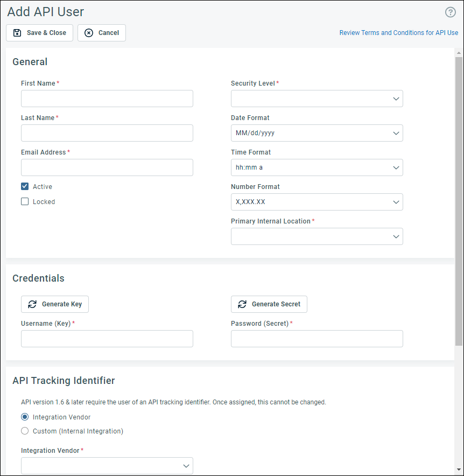Open Review Terms and Conditions link

[x=398, y=33]
